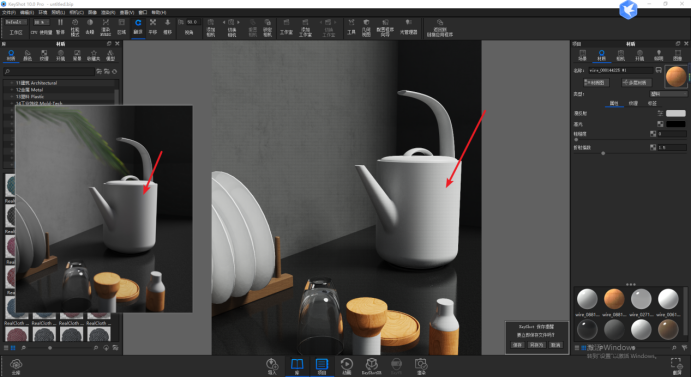The height and width of the screenshot is (378, 692).
Task: Click the Refractive Index slider handle
Action: pos(603,153)
